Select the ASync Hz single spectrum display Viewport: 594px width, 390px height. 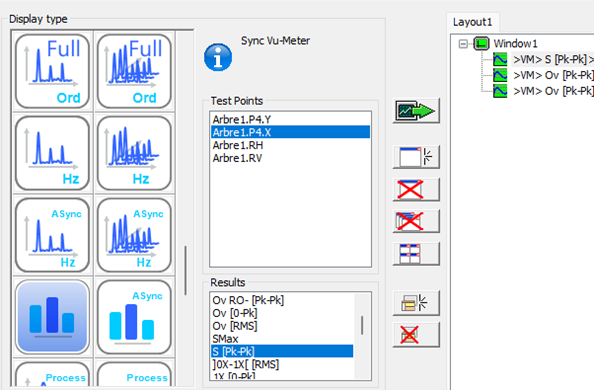52,235
